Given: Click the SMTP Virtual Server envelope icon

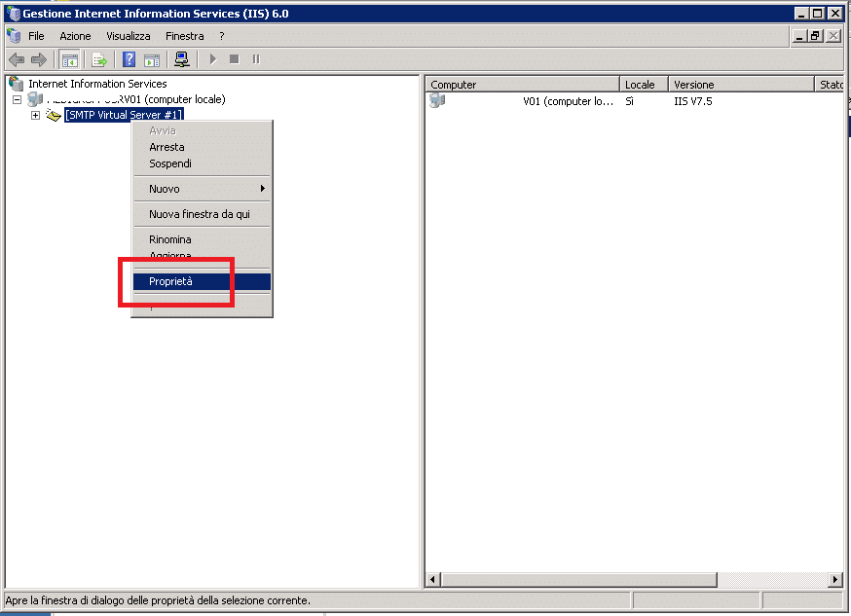Looking at the screenshot, I should click(x=53, y=115).
